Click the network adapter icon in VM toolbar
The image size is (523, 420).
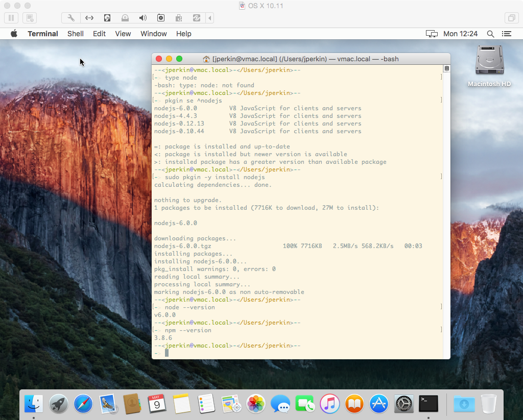click(x=89, y=18)
